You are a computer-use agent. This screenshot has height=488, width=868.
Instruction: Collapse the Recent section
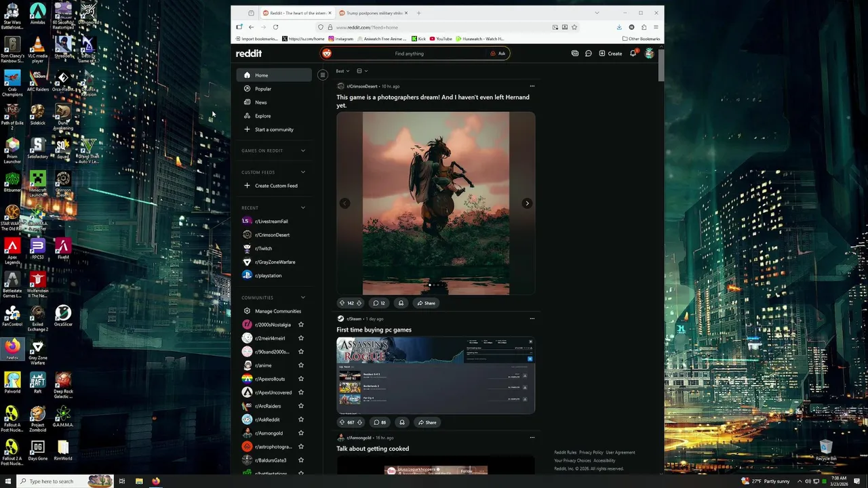(302, 207)
